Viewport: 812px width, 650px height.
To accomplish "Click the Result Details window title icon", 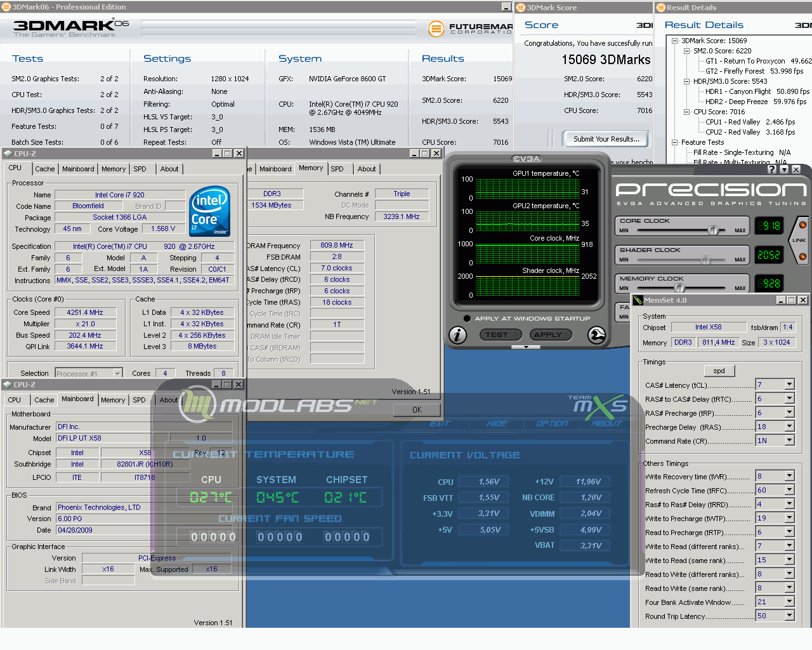I will 661,8.
